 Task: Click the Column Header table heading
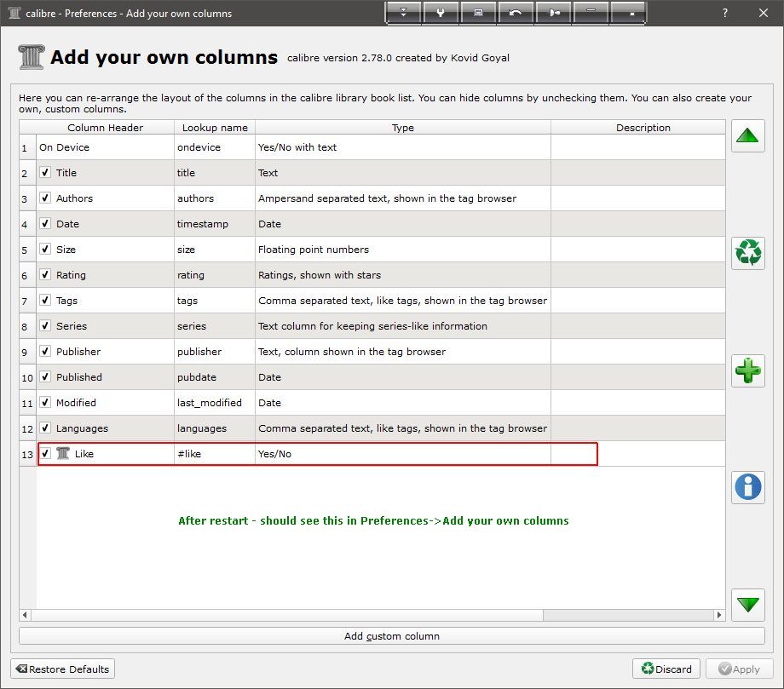pyautogui.click(x=105, y=128)
